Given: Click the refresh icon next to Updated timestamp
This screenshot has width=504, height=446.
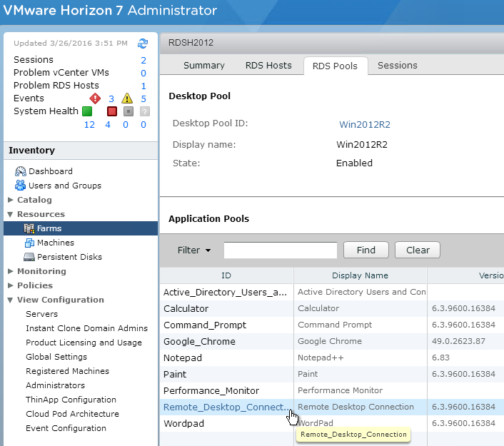Looking at the screenshot, I should [x=143, y=44].
